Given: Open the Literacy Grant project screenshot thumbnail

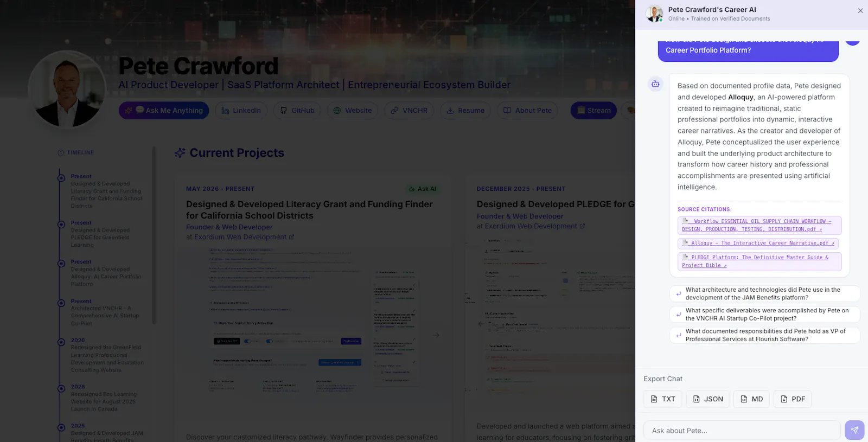Looking at the screenshot, I should (312, 321).
